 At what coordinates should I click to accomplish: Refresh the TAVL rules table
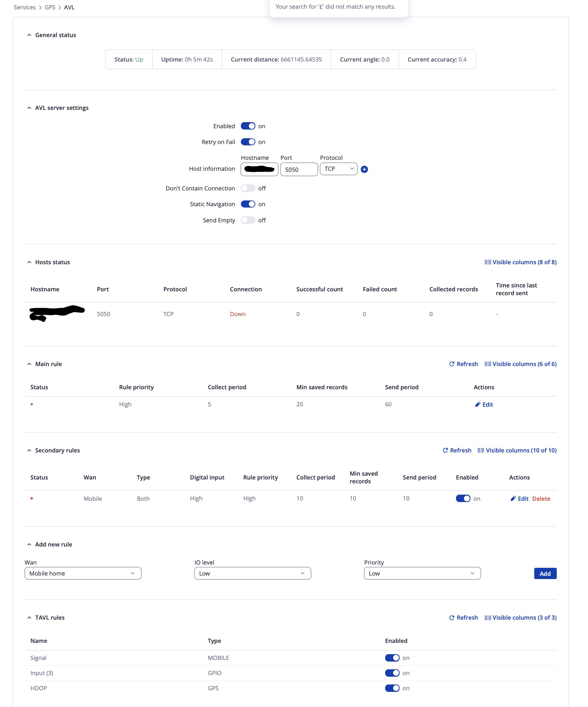pos(463,617)
